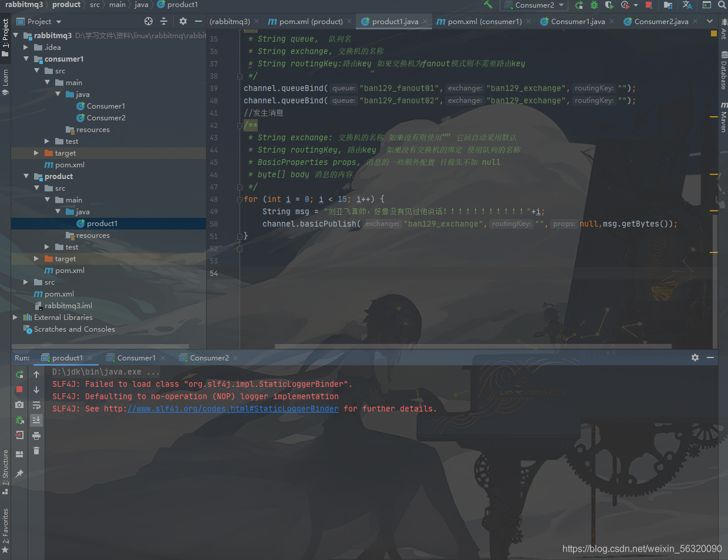Open Project panel settings gear
The image size is (728, 560).
(183, 21)
